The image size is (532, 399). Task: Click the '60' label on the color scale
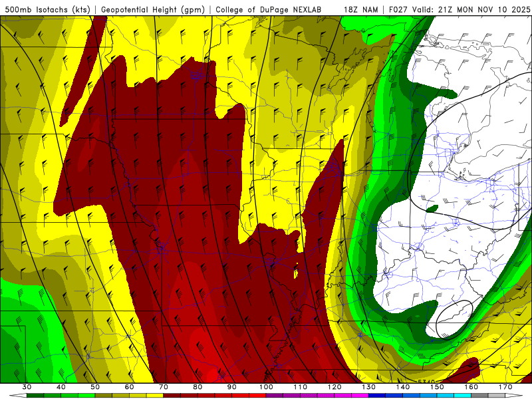pyautogui.click(x=129, y=387)
